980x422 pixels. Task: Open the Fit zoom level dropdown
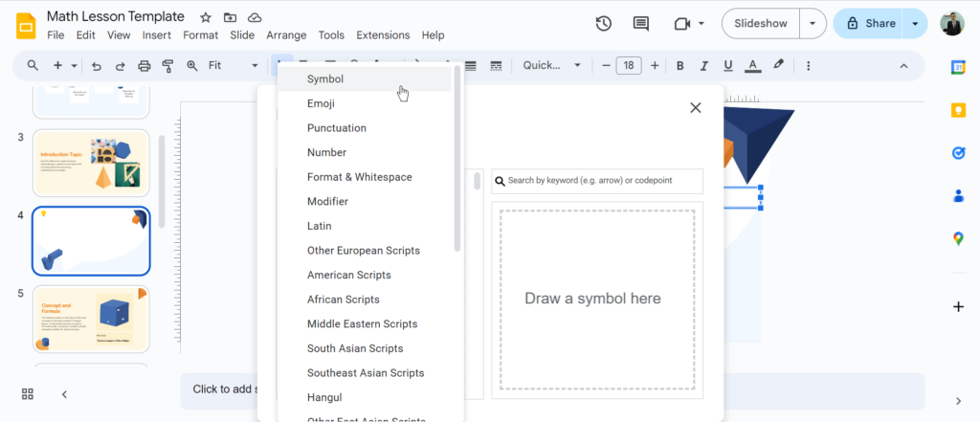pyautogui.click(x=233, y=66)
